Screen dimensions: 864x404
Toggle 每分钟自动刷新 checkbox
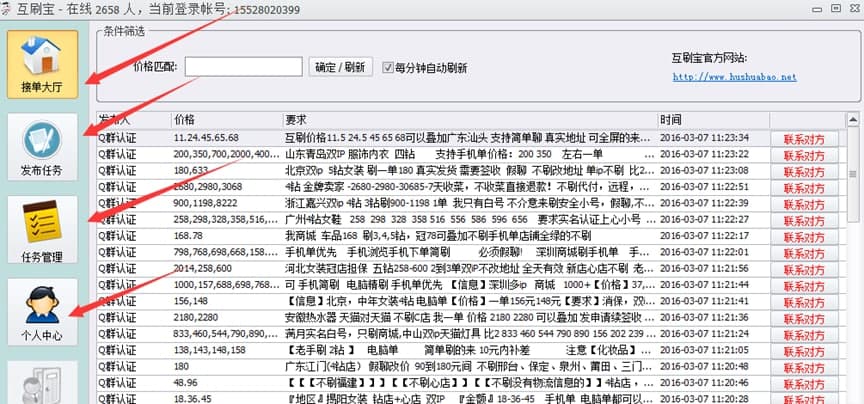(388, 68)
